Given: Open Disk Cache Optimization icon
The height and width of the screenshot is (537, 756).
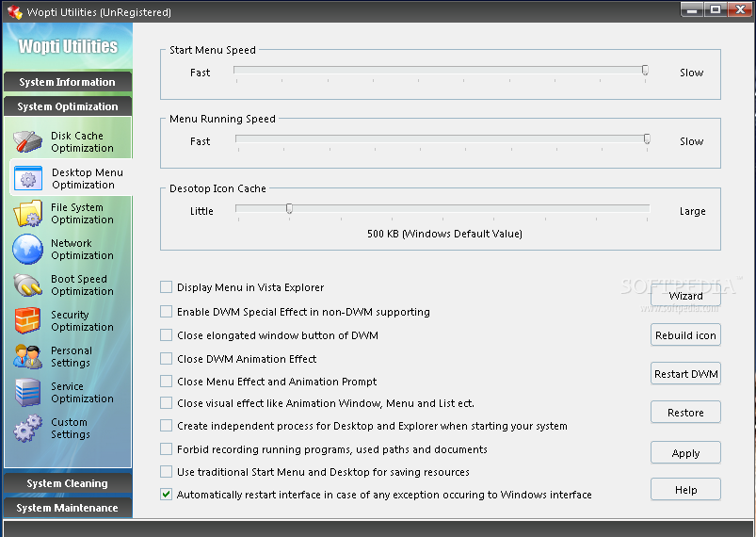Looking at the screenshot, I should tap(28, 141).
